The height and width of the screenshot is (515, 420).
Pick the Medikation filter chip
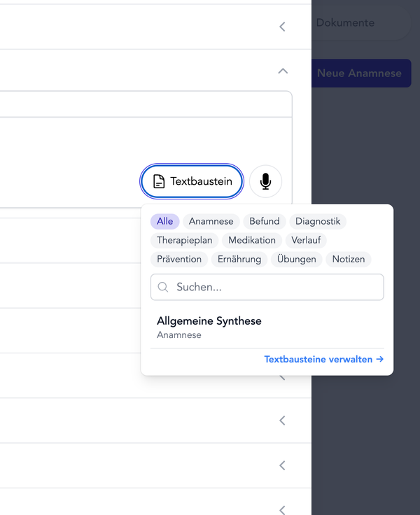pos(252,240)
